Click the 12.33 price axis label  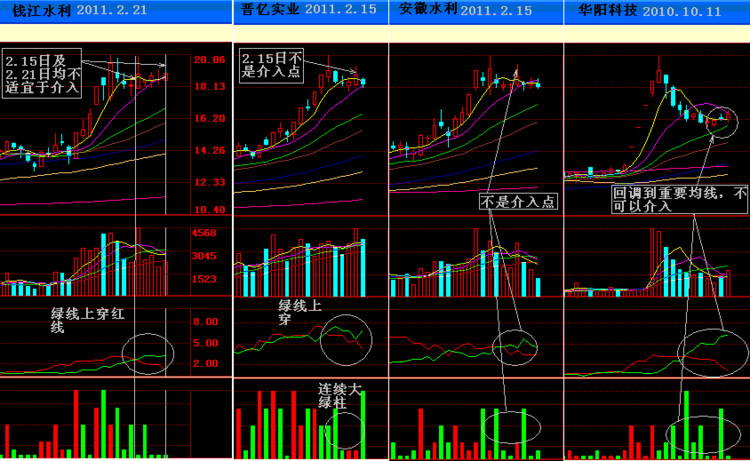[210, 182]
